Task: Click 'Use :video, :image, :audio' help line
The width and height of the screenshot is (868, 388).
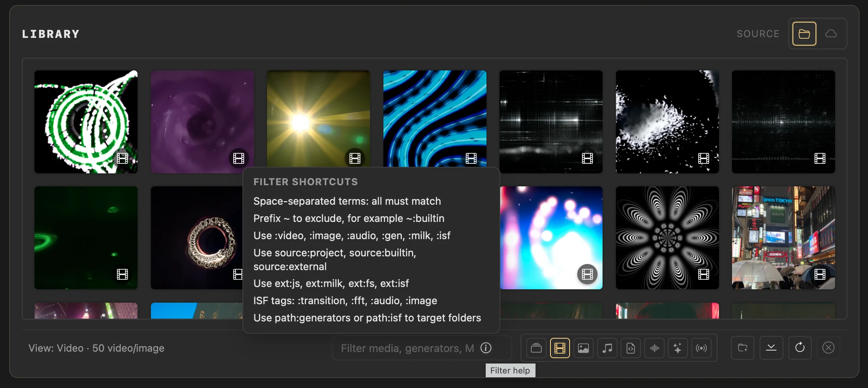Action: click(x=352, y=236)
